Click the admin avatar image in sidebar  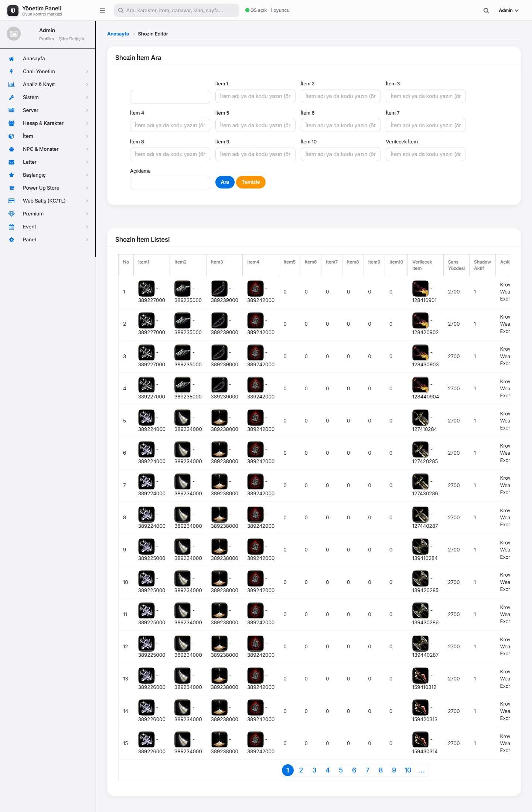coord(14,34)
